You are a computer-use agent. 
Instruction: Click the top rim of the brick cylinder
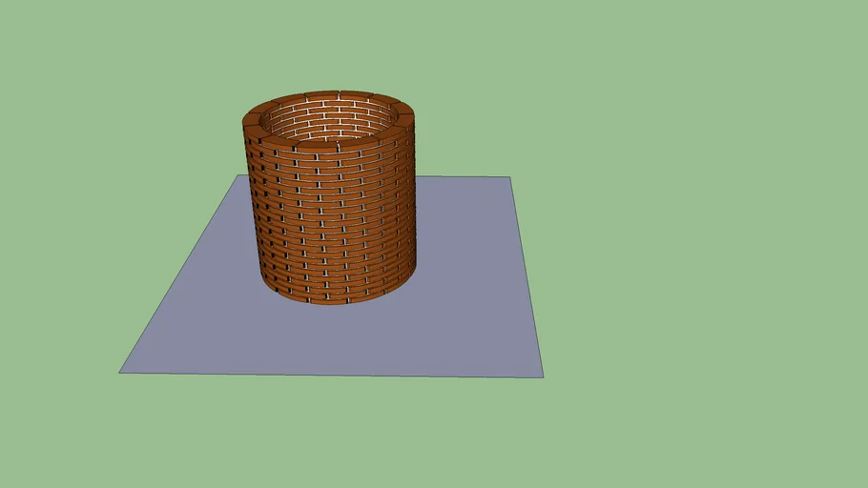pyautogui.click(x=329, y=95)
